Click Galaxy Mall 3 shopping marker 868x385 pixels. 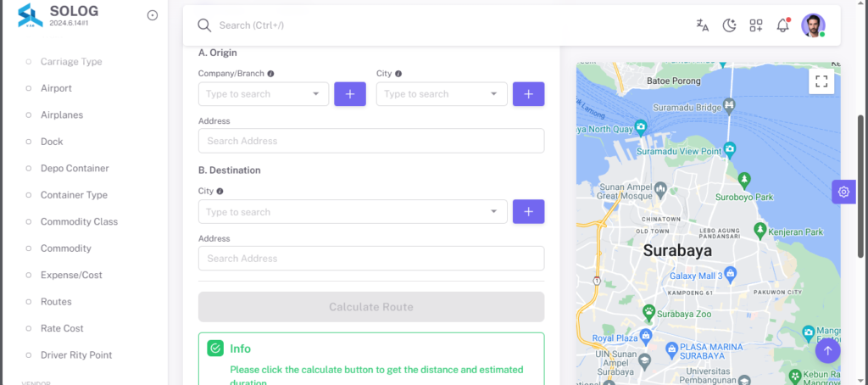730,273
